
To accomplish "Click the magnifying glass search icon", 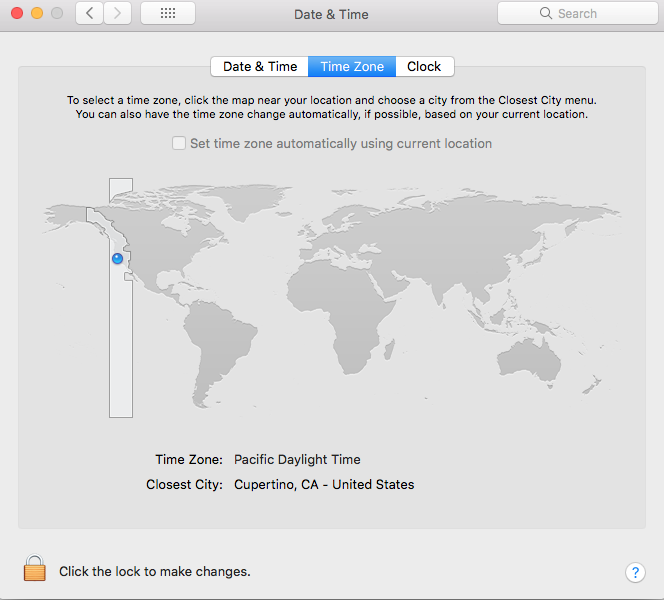I will (x=546, y=14).
